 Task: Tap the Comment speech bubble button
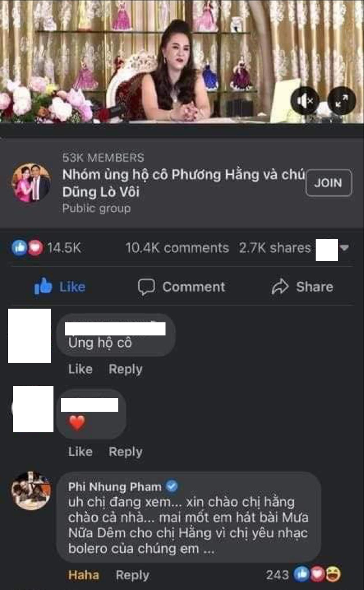pos(181,286)
